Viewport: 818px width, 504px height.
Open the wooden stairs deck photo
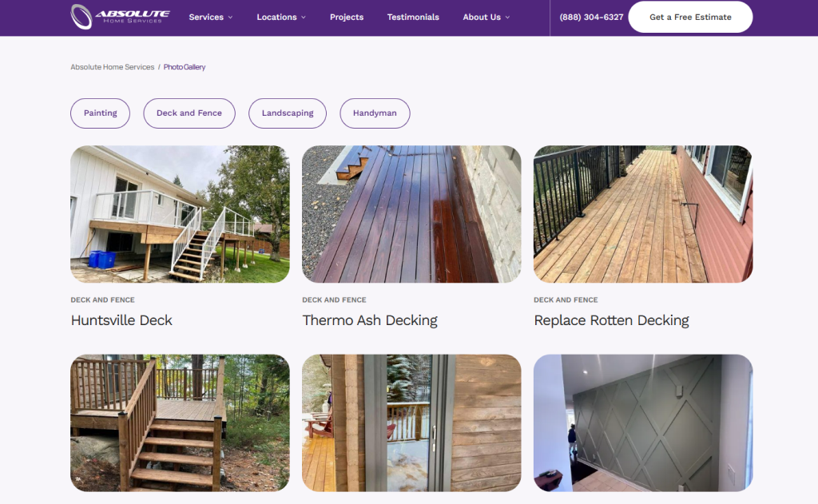pyautogui.click(x=180, y=423)
